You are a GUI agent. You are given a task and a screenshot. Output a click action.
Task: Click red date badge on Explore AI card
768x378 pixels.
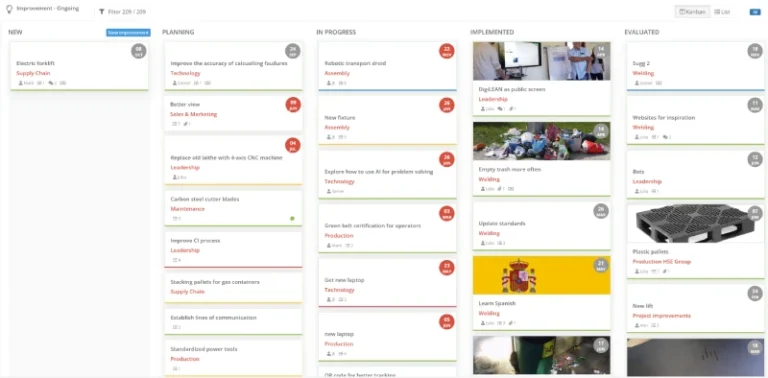pos(447,159)
